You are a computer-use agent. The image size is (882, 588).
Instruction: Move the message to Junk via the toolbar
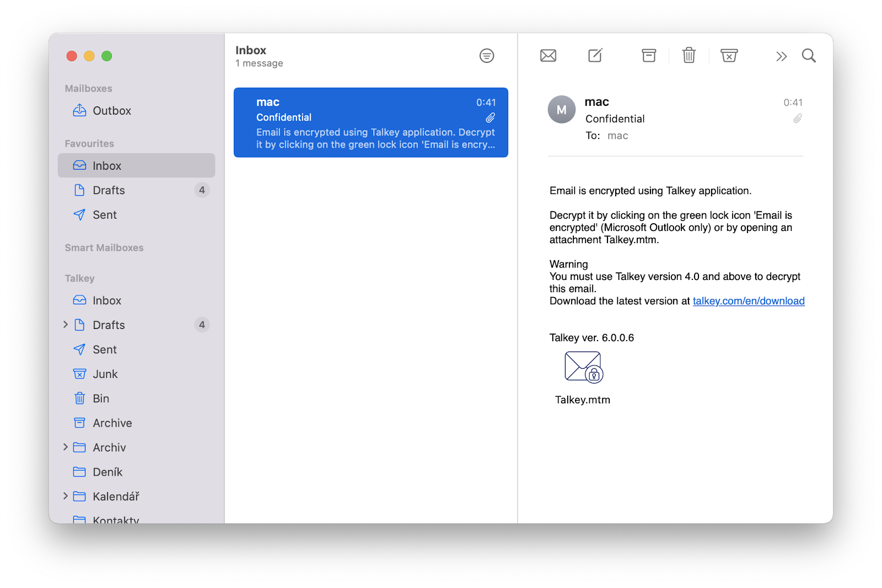click(x=729, y=55)
